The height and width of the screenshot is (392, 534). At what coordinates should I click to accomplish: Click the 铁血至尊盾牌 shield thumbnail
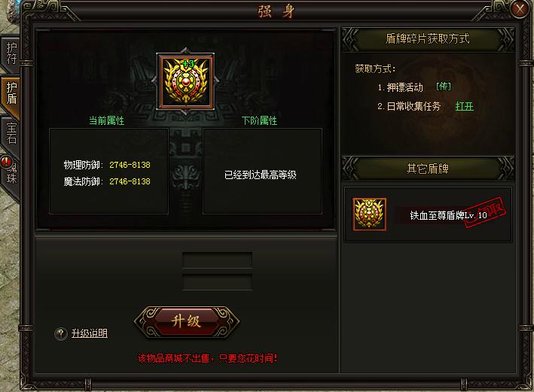[x=370, y=214]
